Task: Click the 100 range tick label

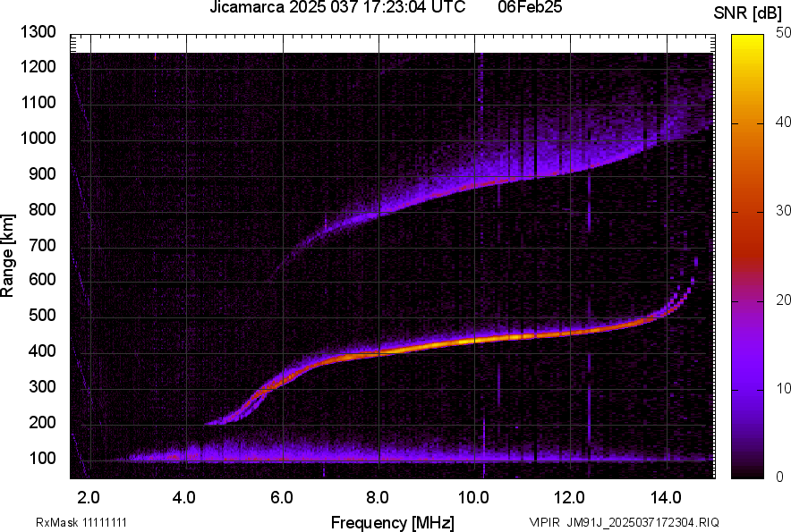Action: click(x=42, y=459)
